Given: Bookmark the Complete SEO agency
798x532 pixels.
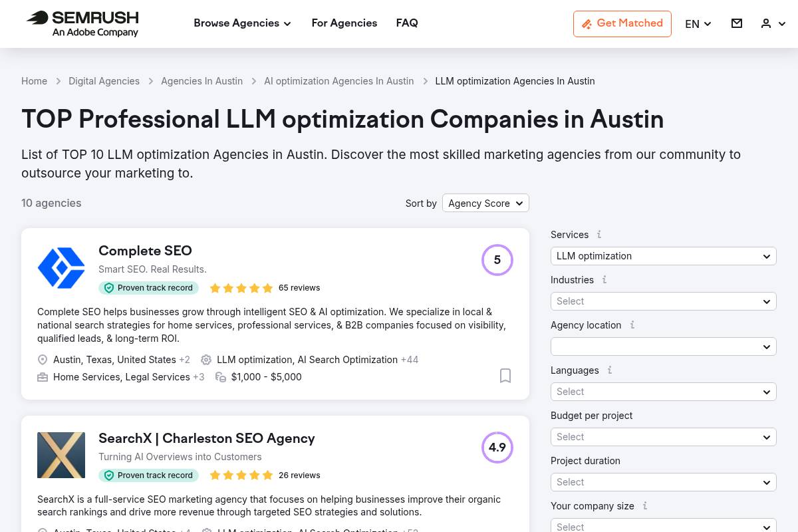Looking at the screenshot, I should [505, 376].
